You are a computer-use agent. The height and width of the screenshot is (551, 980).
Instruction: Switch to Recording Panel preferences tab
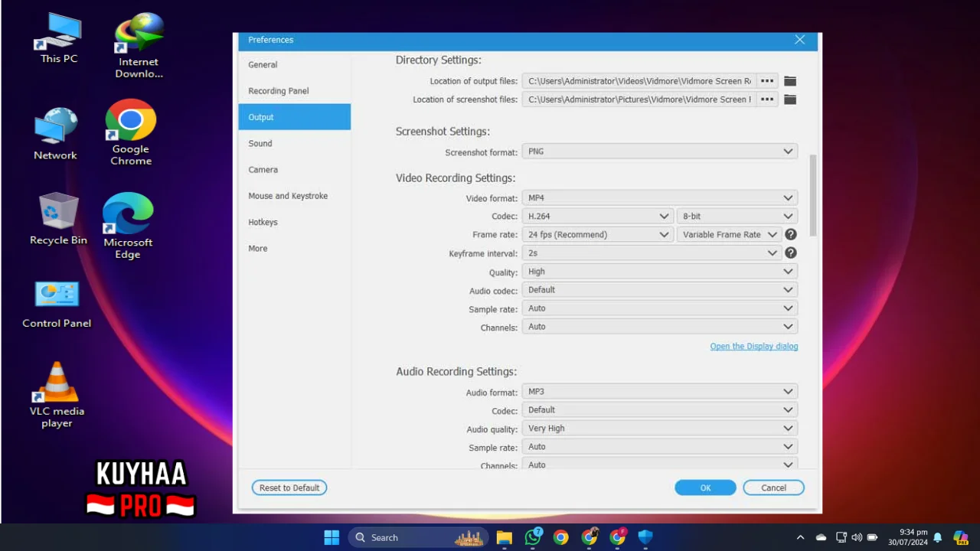295,91
